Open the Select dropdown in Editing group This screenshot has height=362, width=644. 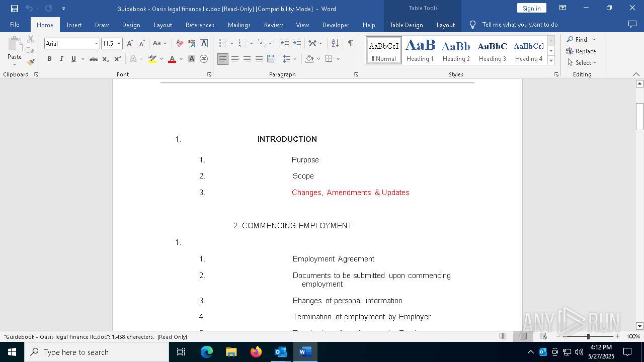[x=582, y=63]
